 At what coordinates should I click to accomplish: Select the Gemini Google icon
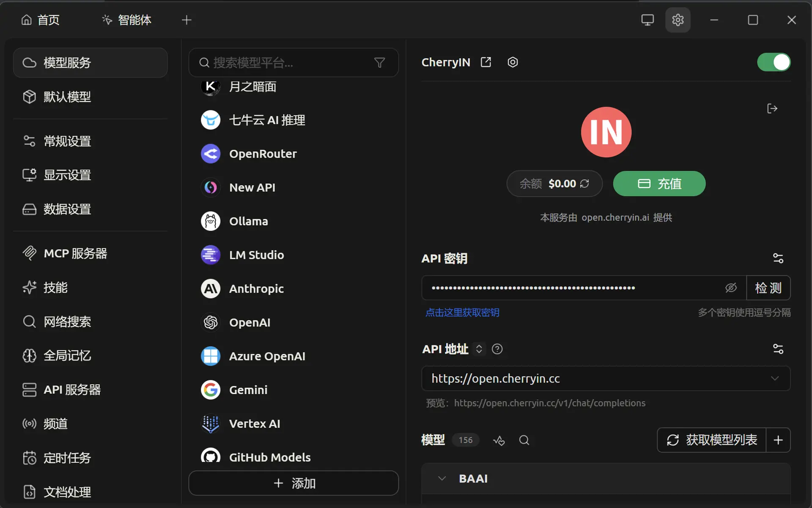(x=211, y=390)
